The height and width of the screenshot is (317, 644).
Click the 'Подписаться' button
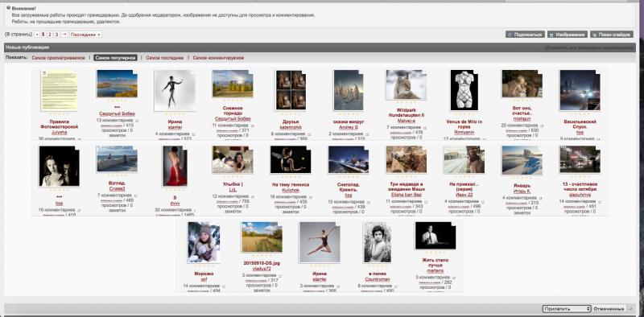[x=525, y=35]
